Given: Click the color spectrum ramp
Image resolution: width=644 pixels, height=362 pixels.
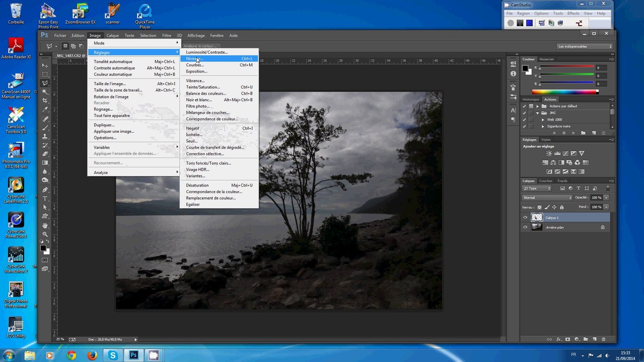Looking at the screenshot, I should pyautogui.click(x=565, y=92).
